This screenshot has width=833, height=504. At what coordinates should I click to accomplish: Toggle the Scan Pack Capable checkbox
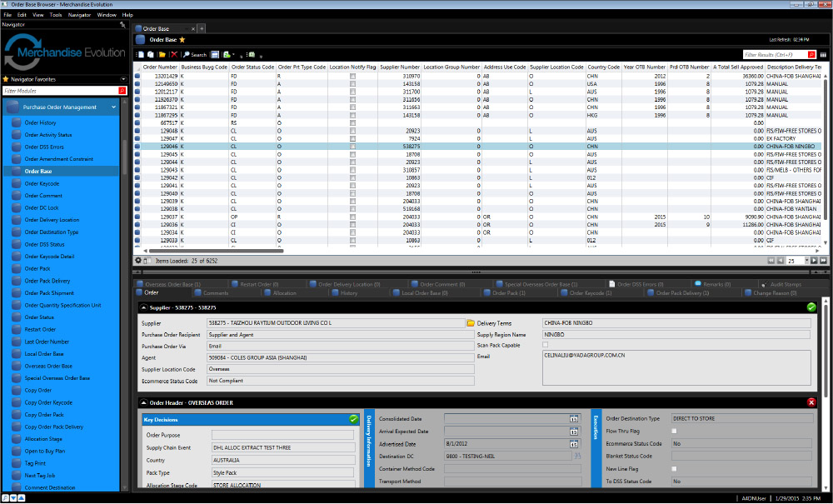point(545,345)
